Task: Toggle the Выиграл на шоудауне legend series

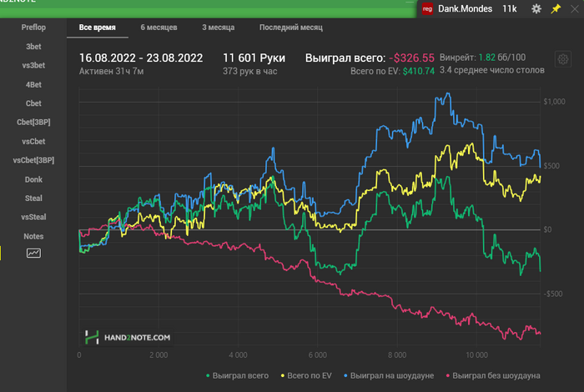Action: coord(389,375)
